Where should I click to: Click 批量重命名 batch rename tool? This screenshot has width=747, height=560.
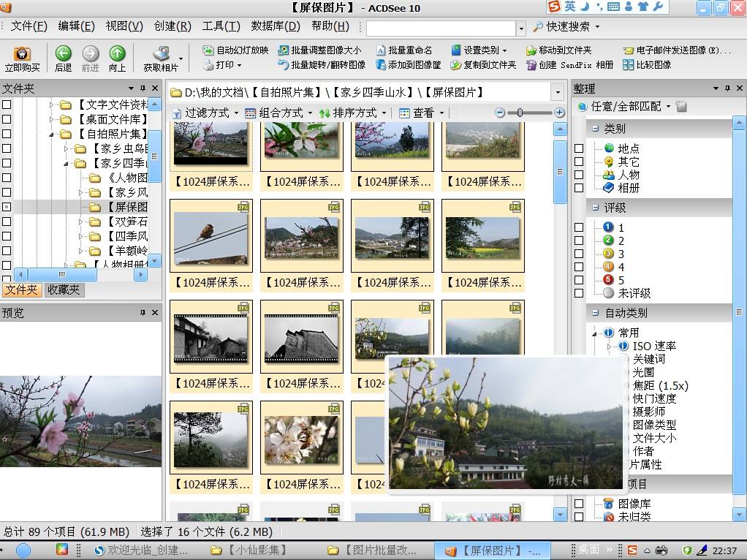[404, 50]
